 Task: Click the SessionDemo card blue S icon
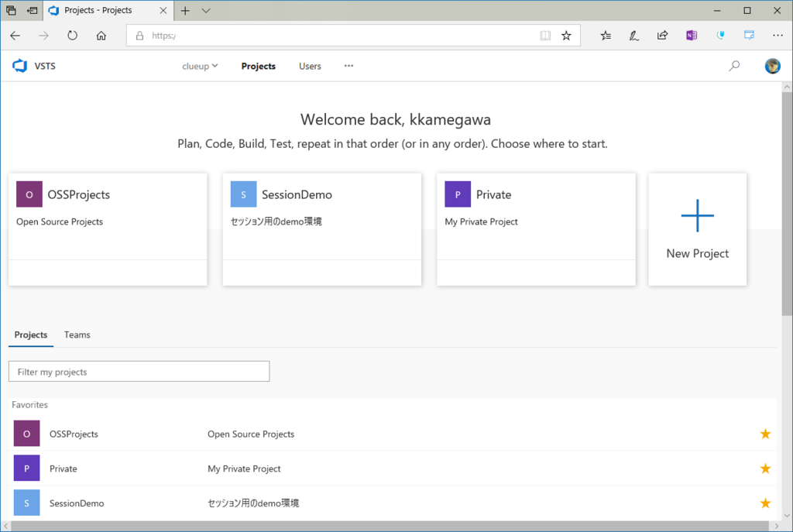tap(243, 194)
